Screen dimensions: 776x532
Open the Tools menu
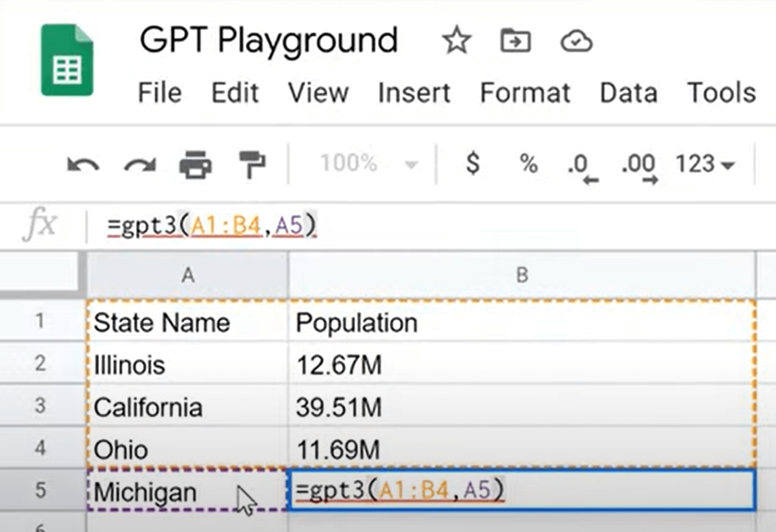(x=720, y=92)
